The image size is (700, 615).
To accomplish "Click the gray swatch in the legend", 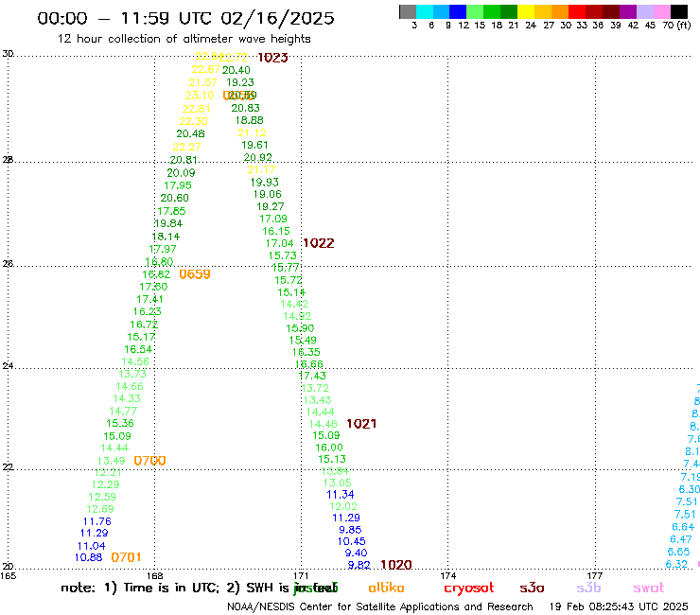I will coord(408,11).
